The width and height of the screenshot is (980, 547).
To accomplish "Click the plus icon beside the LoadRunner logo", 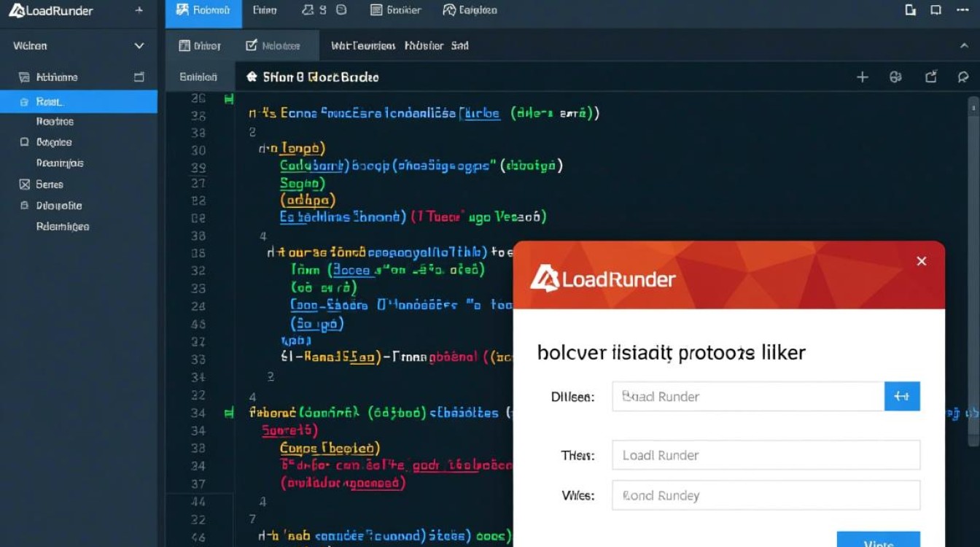I will pyautogui.click(x=139, y=11).
